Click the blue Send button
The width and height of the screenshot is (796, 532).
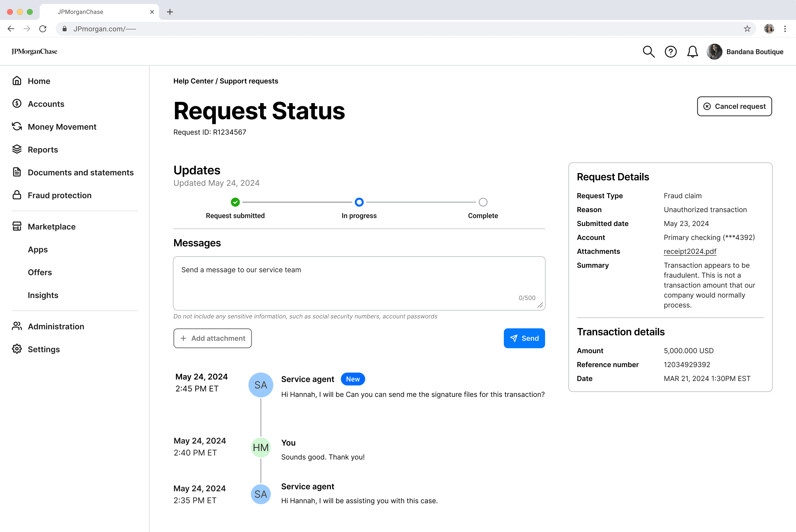pyautogui.click(x=524, y=338)
